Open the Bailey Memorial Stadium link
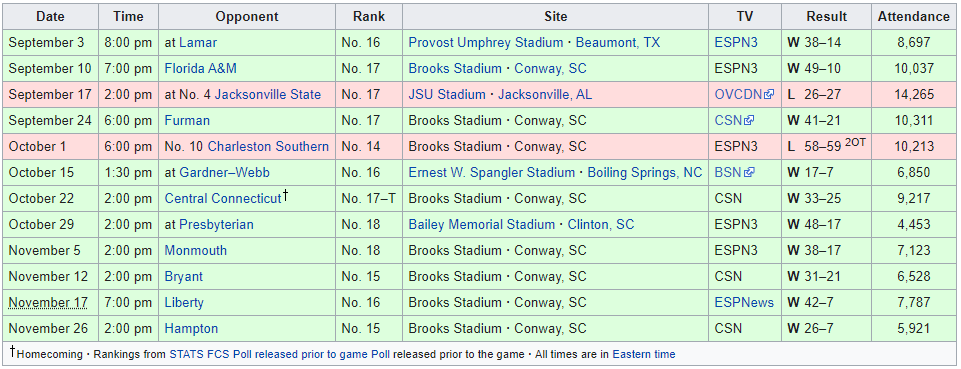 click(x=482, y=225)
